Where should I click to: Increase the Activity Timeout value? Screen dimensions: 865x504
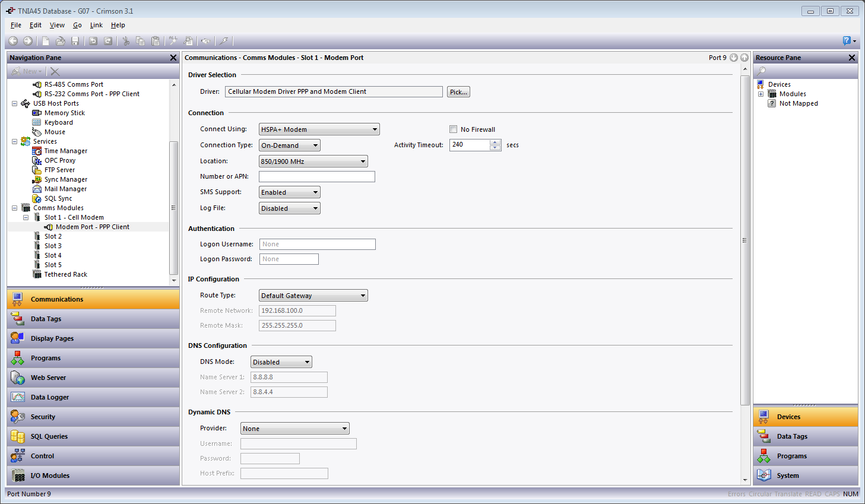pyautogui.click(x=496, y=142)
